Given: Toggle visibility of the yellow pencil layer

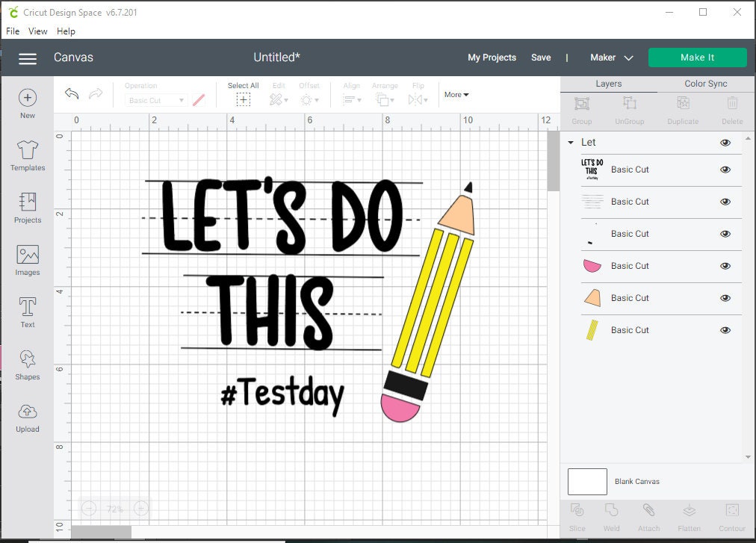Looking at the screenshot, I should coord(725,329).
